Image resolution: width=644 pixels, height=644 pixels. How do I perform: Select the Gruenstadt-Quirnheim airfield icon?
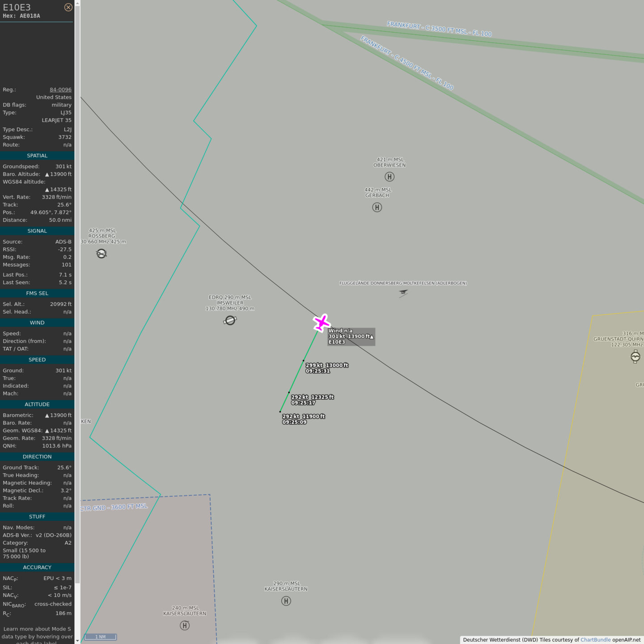[x=635, y=356]
